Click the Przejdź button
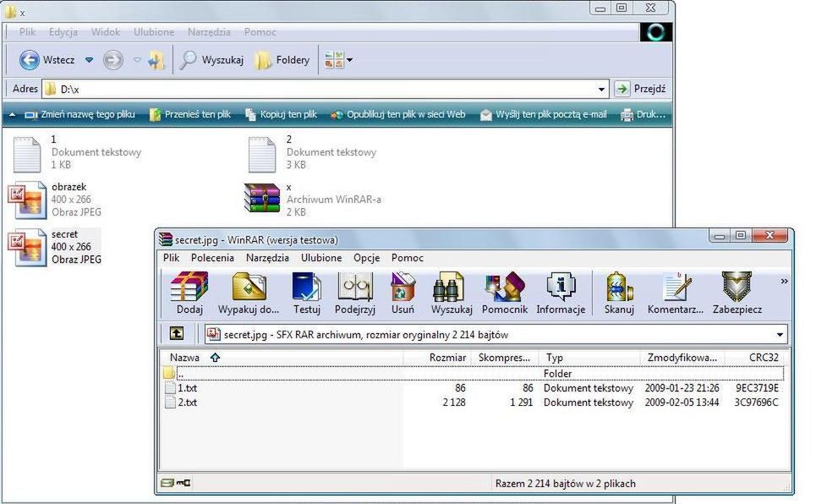 click(641, 89)
